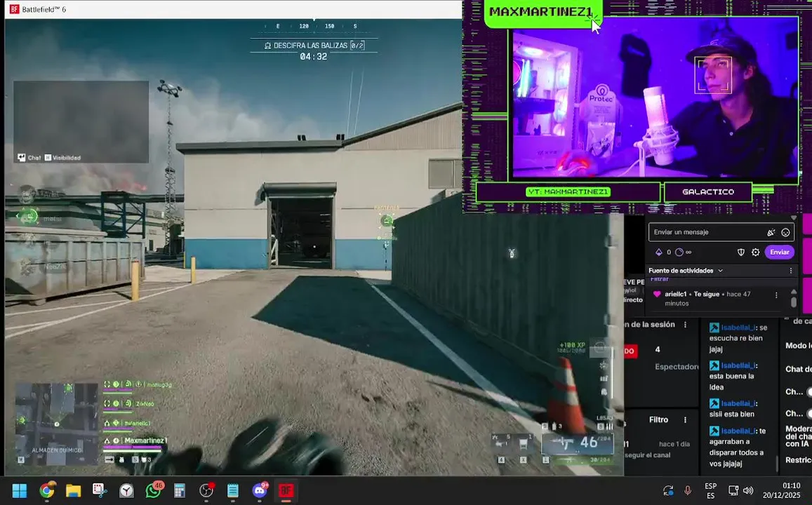Open WhatsApp with 46 notifications
The image size is (812, 505).
coord(154,490)
